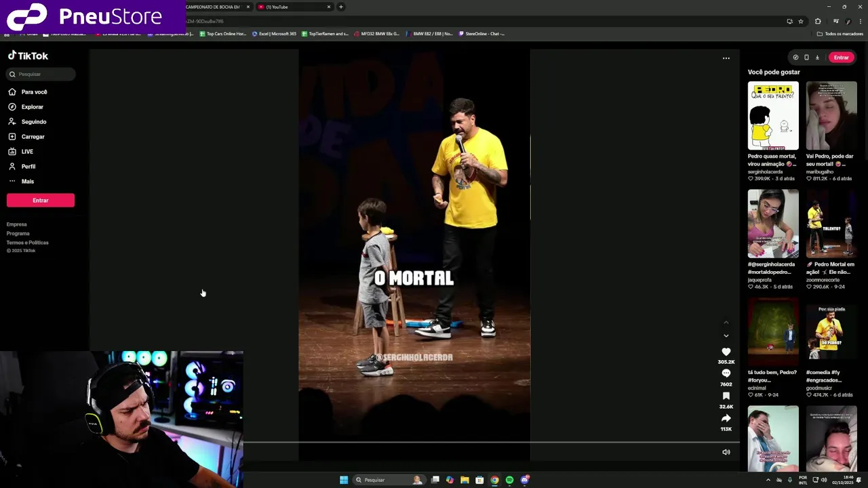Click the download desktop app icon
The width and height of the screenshot is (868, 488).
point(817,58)
